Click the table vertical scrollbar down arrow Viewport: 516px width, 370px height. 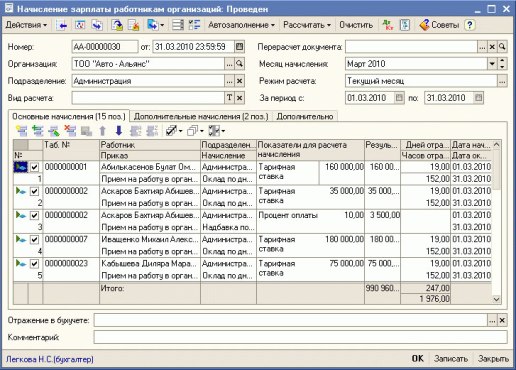496,299
